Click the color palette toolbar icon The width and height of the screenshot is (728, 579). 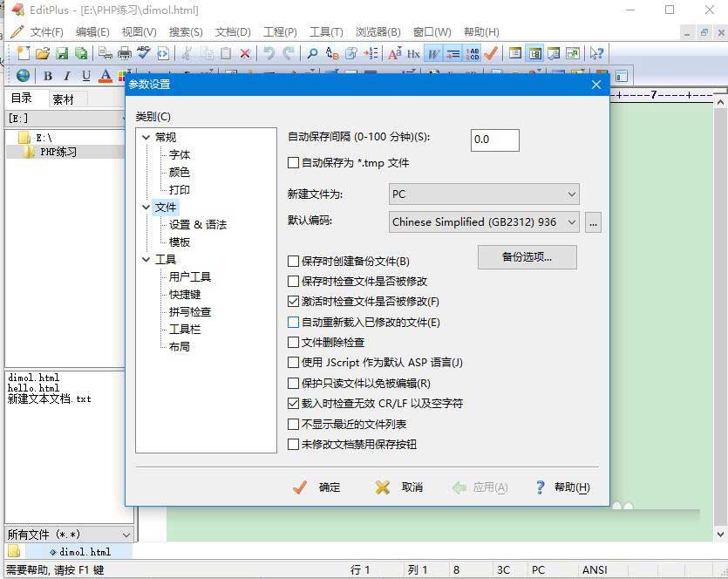[122, 76]
